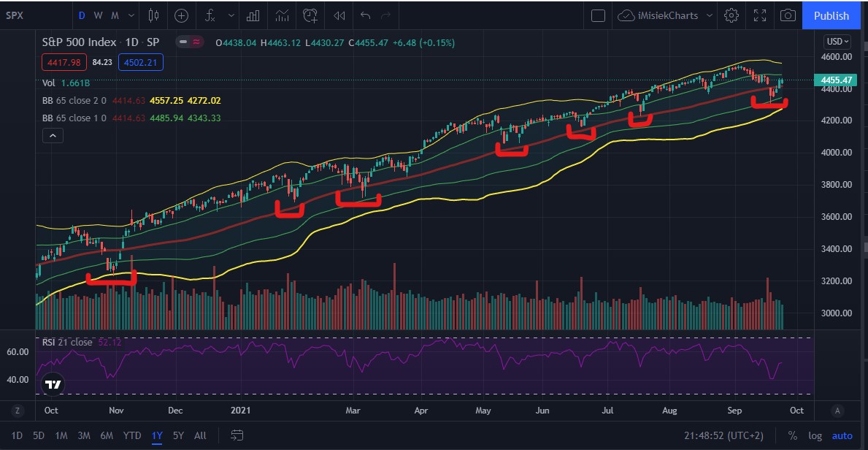Click the 4455.47 current price label on axis
Screen dimensions: 868x450
coord(837,80)
